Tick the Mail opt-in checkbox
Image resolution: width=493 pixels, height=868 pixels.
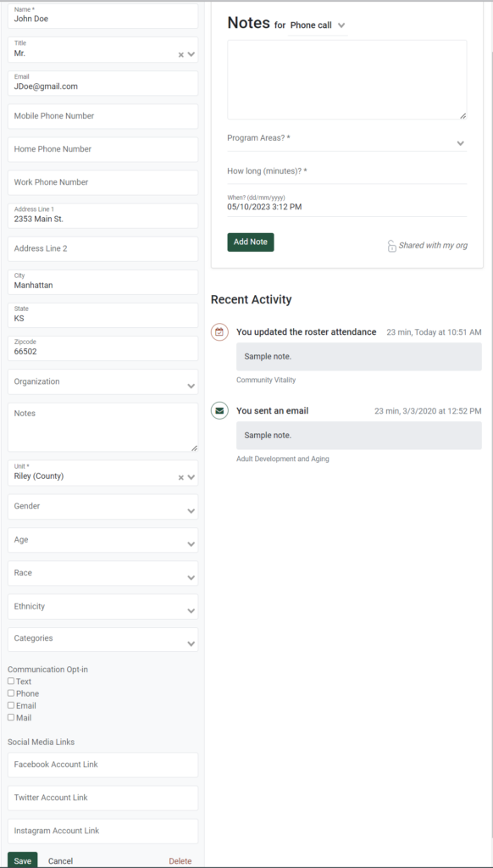(x=11, y=717)
